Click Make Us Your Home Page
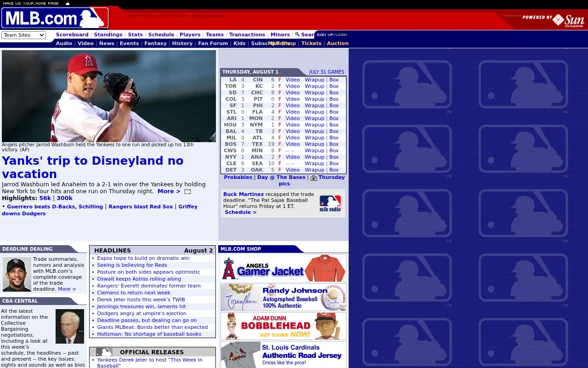 [31, 3]
